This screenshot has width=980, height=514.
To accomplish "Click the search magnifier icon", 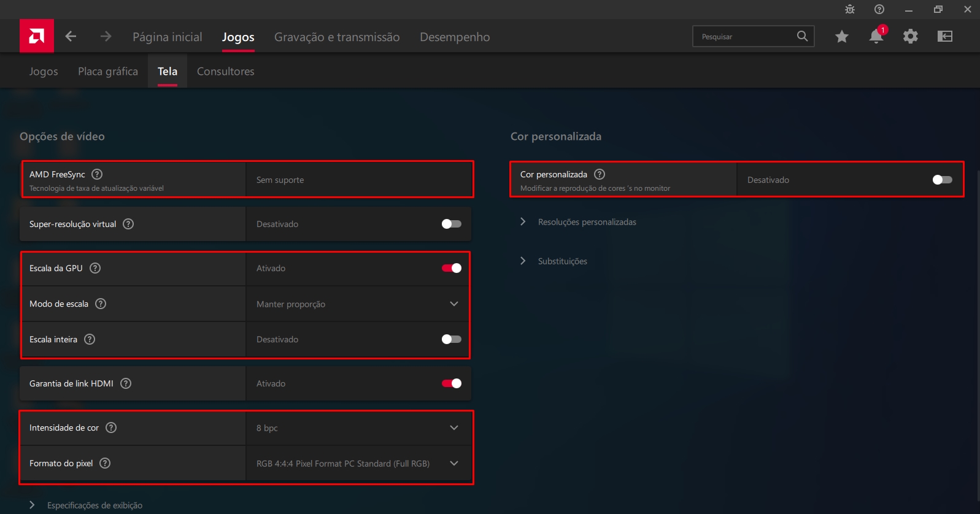I will coord(802,36).
